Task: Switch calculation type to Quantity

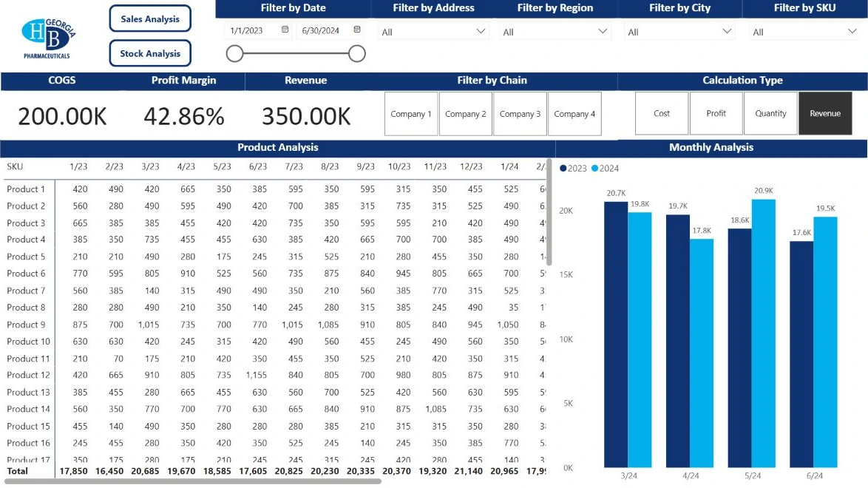Action: coord(770,113)
